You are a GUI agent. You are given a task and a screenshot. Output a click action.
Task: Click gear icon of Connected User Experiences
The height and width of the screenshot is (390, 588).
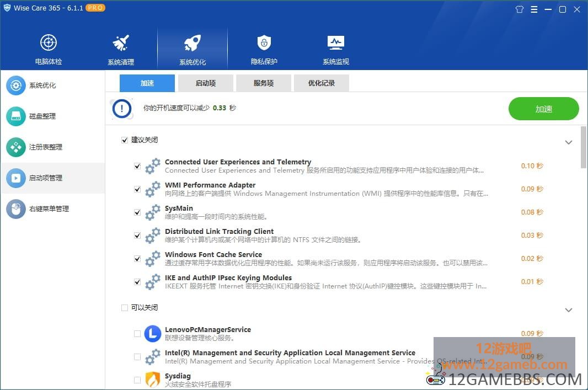tap(153, 165)
